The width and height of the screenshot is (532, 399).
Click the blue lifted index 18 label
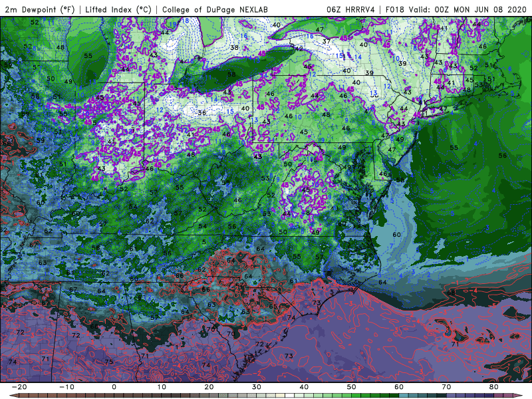pos(186,21)
